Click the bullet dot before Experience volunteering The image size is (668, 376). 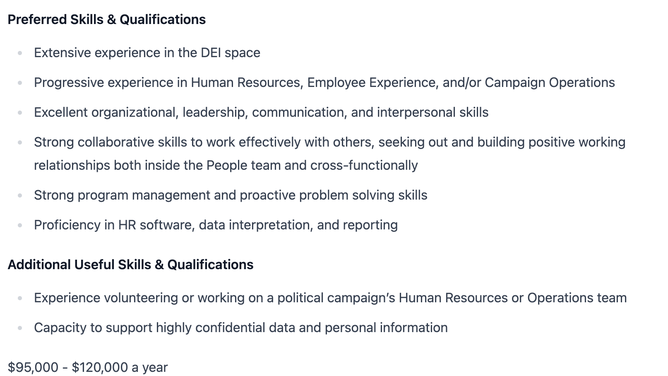20,299
